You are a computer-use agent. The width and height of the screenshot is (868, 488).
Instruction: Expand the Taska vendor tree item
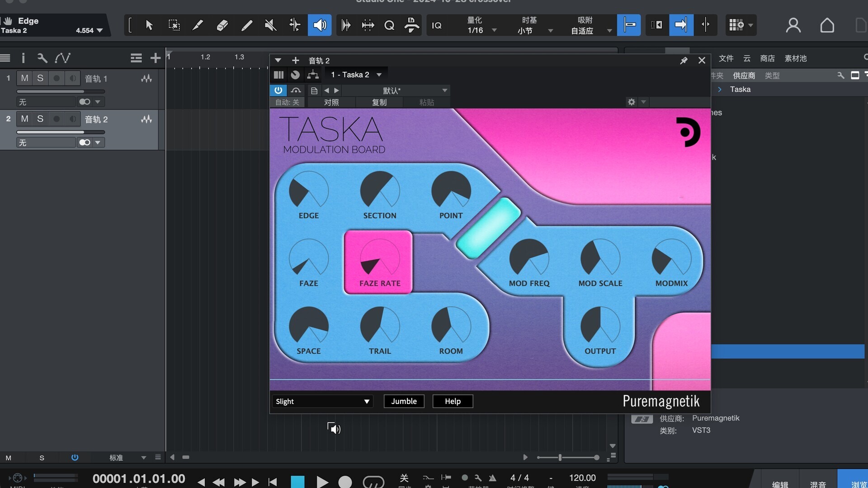(720, 89)
